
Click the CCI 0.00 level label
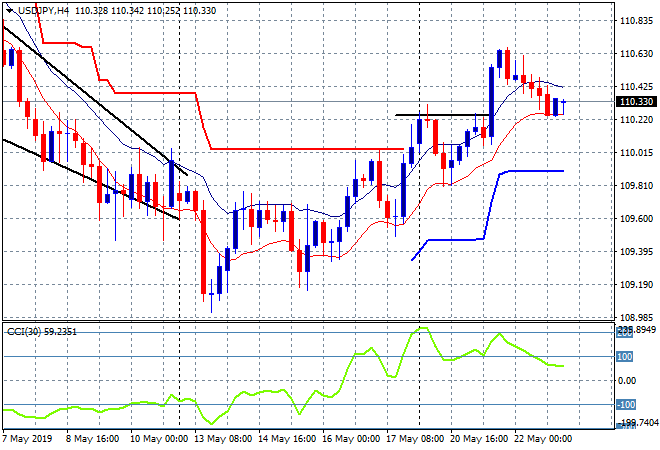627,381
